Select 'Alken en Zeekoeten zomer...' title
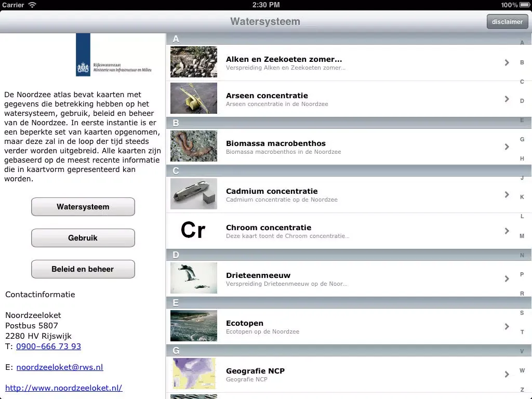The height and width of the screenshot is (399, 532). [x=284, y=59]
